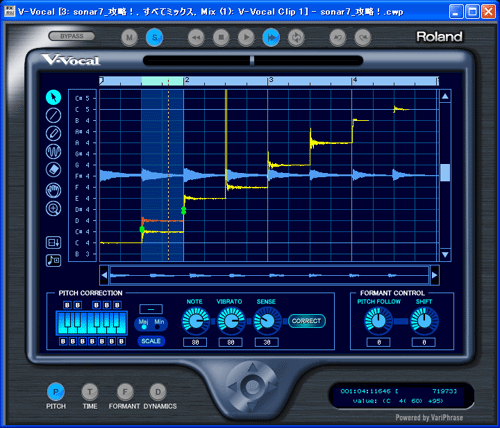This screenshot has height=428, width=500.
Task: Click the Mute (M) button
Action: pyautogui.click(x=129, y=37)
